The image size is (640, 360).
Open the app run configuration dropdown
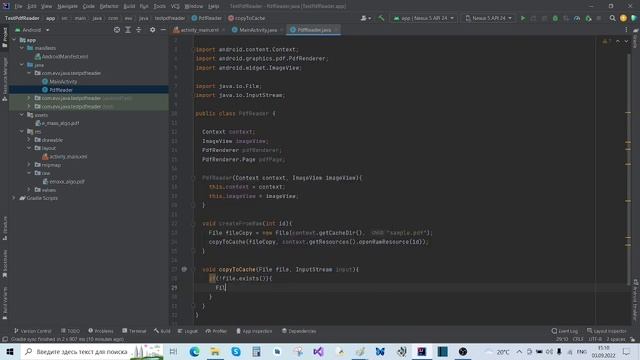424,18
